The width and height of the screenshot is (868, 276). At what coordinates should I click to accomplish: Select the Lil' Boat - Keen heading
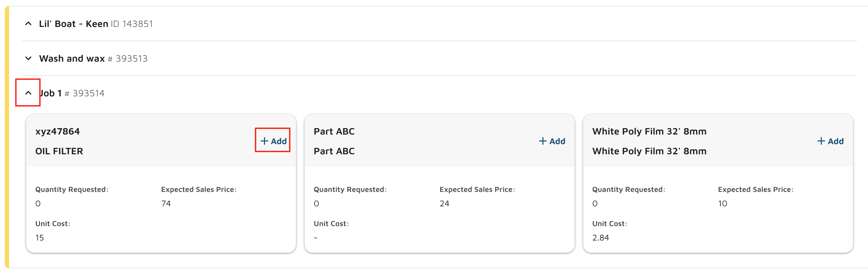[73, 24]
